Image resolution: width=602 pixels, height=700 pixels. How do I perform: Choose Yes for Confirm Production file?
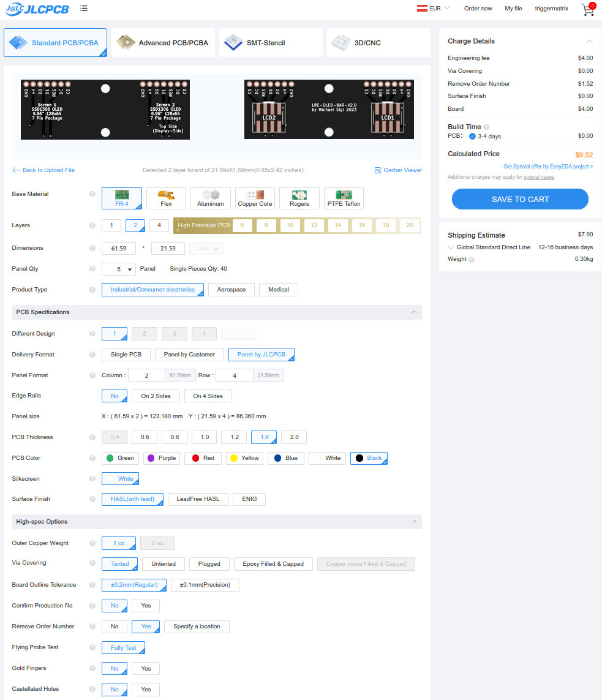click(x=146, y=606)
